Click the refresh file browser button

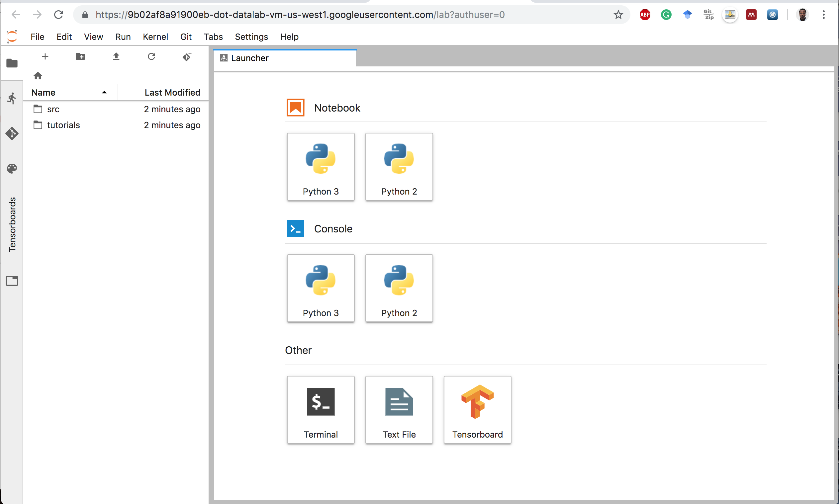pyautogui.click(x=151, y=56)
